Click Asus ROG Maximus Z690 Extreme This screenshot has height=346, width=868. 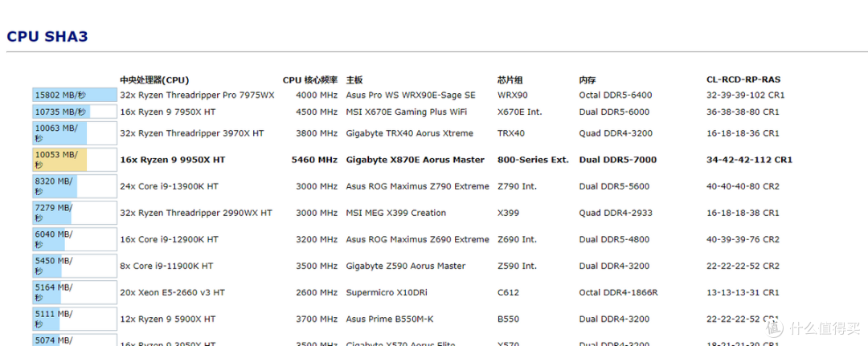pos(417,239)
